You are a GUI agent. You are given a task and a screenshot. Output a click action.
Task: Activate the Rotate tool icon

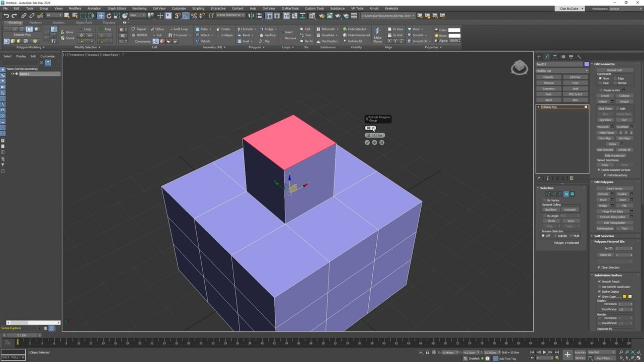pos(109,16)
